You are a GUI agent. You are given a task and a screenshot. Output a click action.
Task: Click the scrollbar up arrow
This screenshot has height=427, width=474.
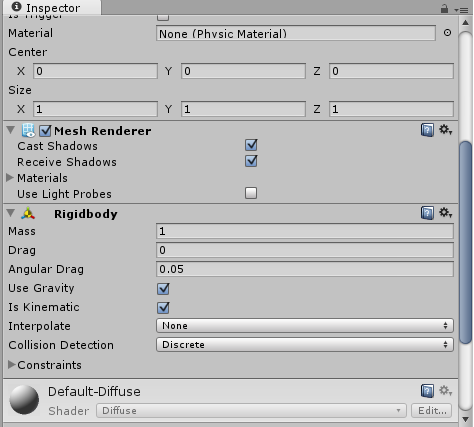click(x=465, y=23)
